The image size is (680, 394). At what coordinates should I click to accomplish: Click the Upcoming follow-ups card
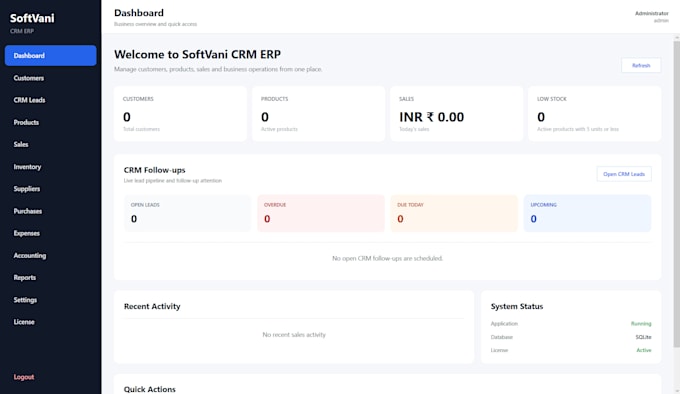click(x=587, y=213)
